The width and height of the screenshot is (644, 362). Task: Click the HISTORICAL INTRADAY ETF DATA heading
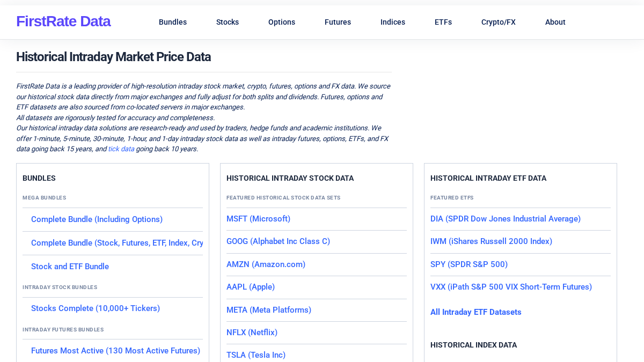(x=488, y=178)
